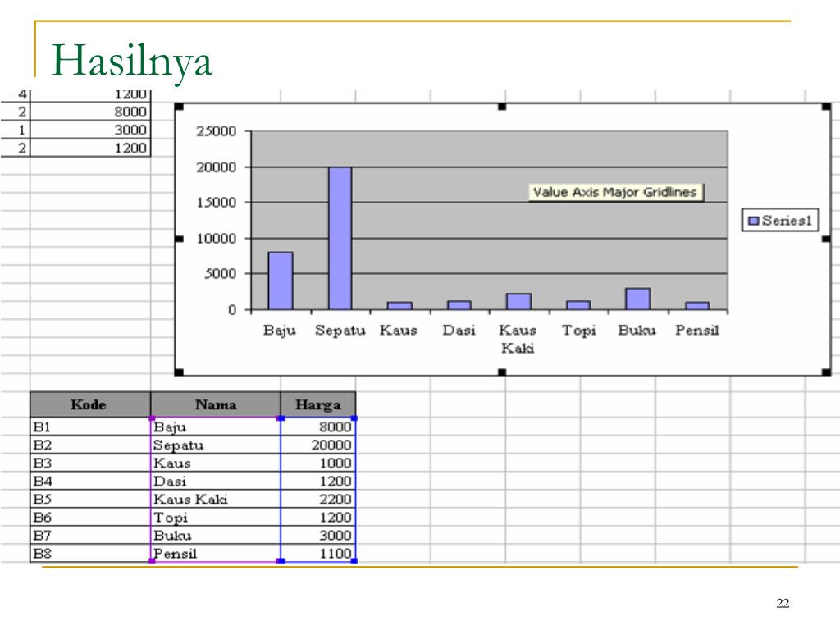
Task: Select cell B4 in the Kode column
Action: click(90, 481)
